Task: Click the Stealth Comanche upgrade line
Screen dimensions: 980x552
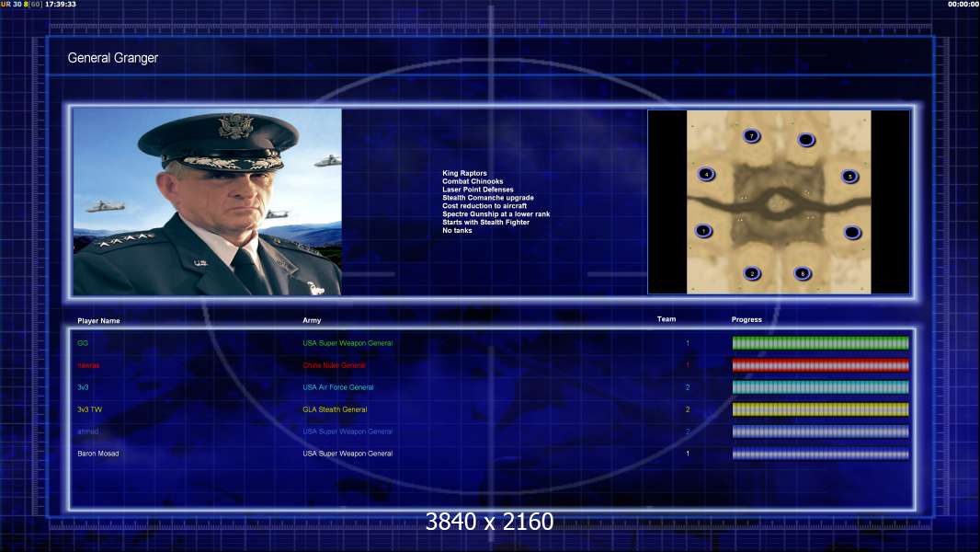Action: click(x=488, y=198)
